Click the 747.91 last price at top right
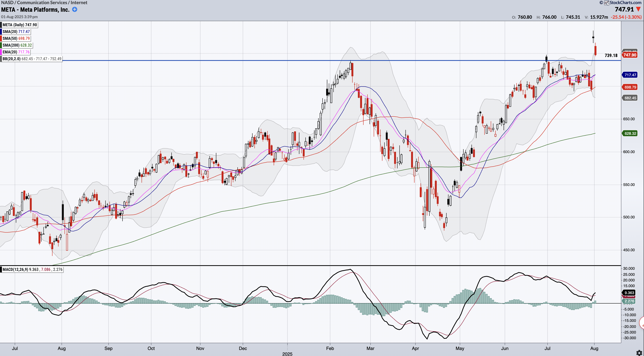 coord(624,9)
